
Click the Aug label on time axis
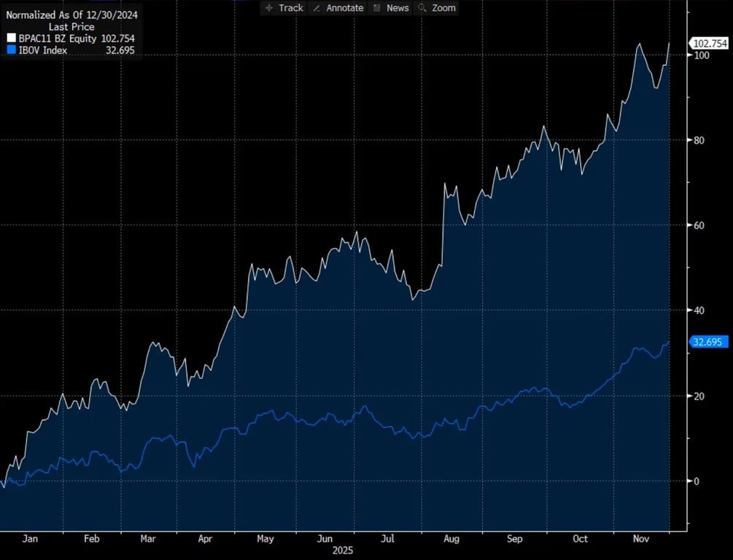(x=451, y=539)
